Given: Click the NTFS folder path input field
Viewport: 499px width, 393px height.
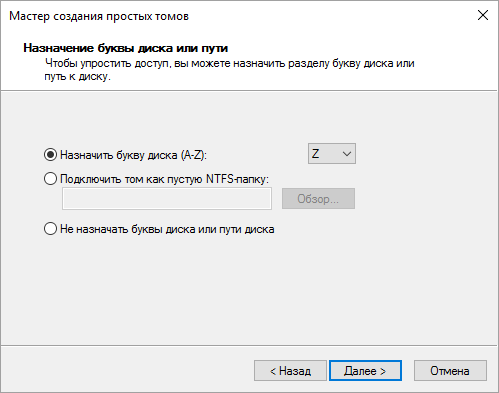Looking at the screenshot, I should click(x=167, y=199).
